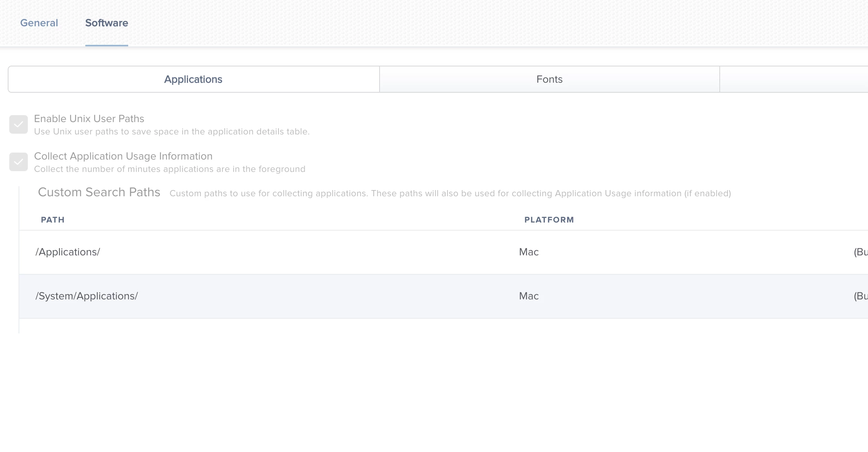Screen dimensions: 868x452
Task: Click the 'Enable Unix User Paths' label text
Action: coord(89,119)
